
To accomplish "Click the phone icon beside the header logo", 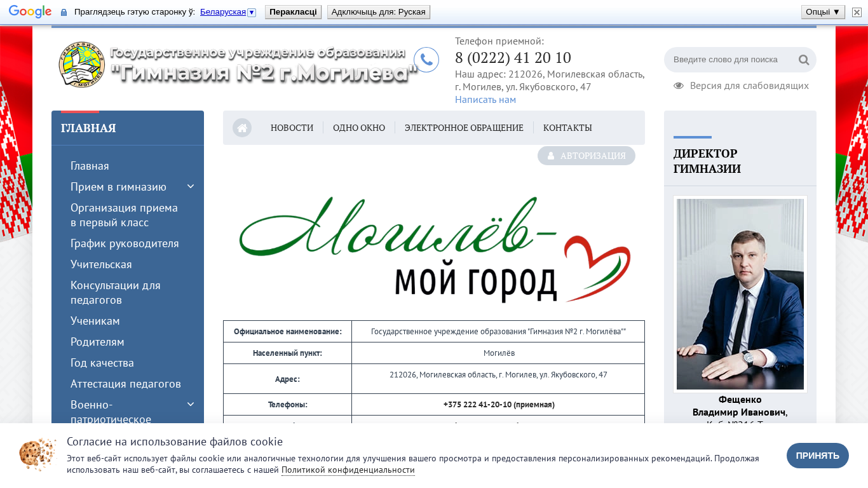I will pos(426,60).
